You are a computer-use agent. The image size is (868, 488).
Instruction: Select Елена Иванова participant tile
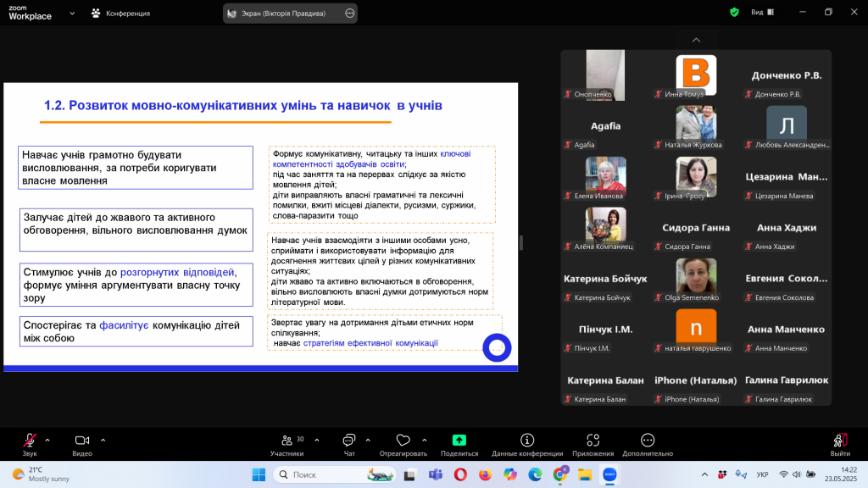click(605, 177)
